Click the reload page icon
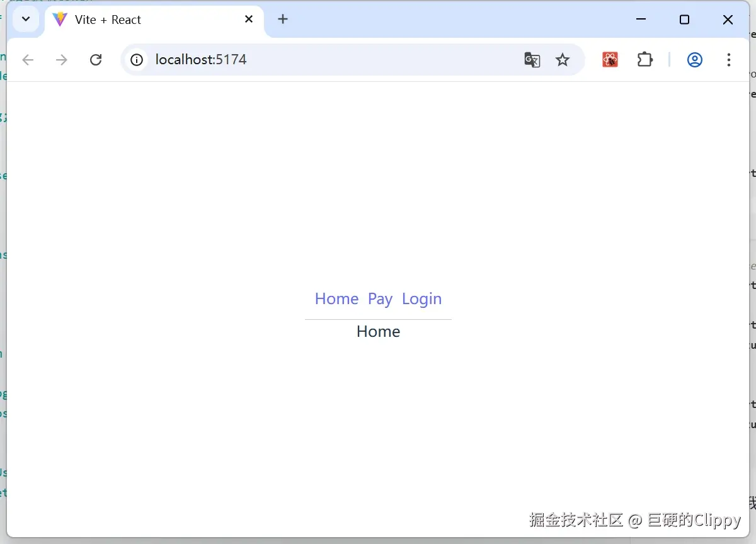This screenshot has height=544, width=756. tap(96, 59)
